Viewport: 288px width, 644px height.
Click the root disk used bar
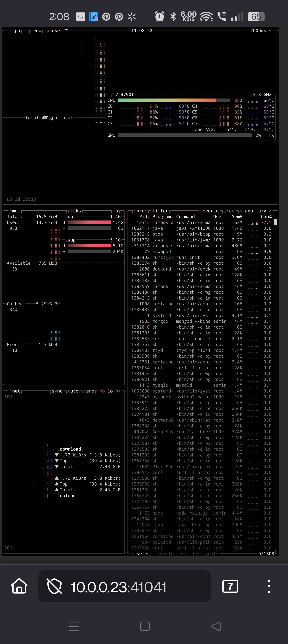[x=90, y=222]
